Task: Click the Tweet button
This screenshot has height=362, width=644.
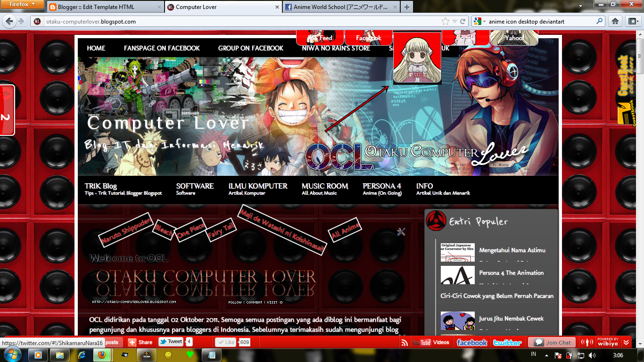Action: click(x=171, y=342)
